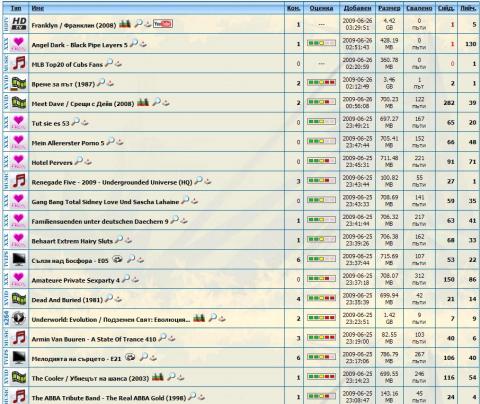Open Franklyn / Франклин (2008) torrent
The width and height of the screenshot is (480, 404).
(x=74, y=25)
